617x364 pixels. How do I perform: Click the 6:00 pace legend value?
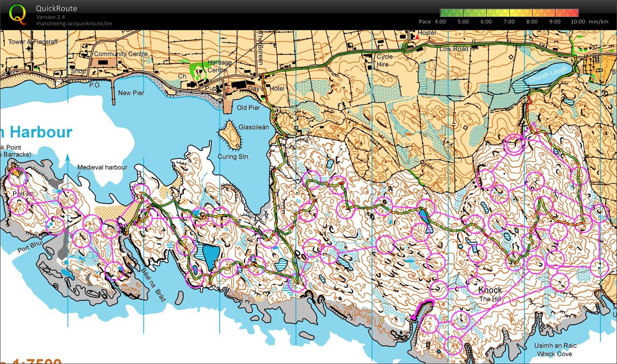click(486, 22)
